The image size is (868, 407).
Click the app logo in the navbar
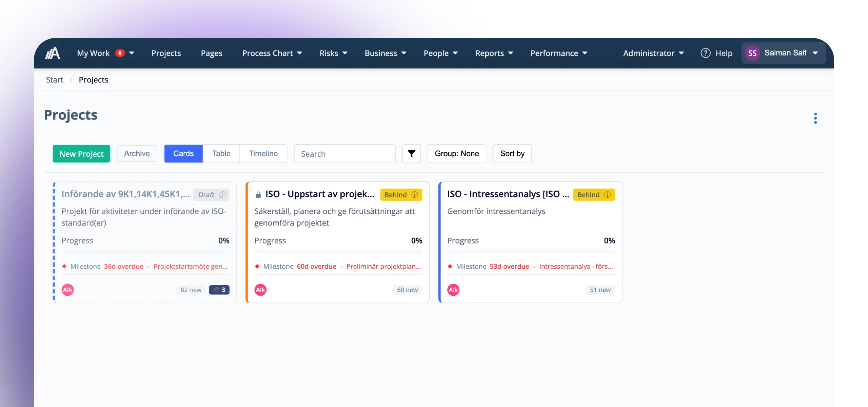coord(53,53)
